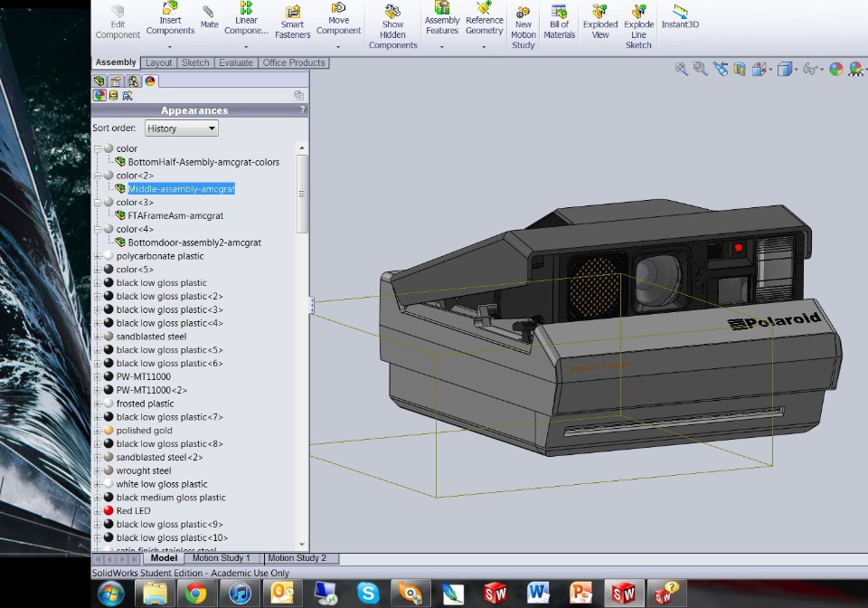Select black medium gloss plastic appearance
This screenshot has height=608, width=868.
pos(171,498)
